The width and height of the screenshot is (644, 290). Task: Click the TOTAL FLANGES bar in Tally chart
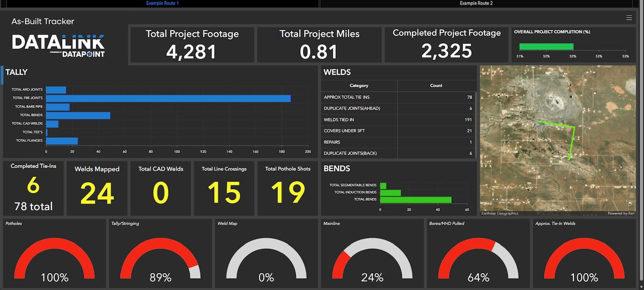(62, 141)
